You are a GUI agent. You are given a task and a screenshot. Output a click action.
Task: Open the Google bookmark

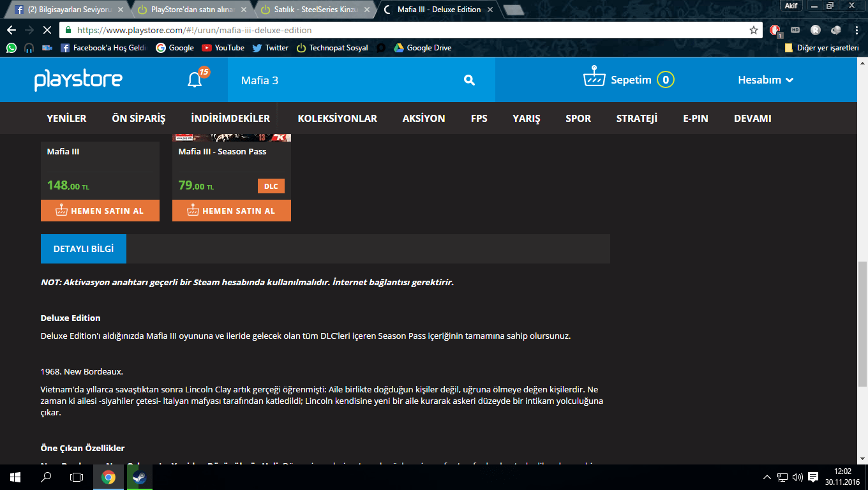pos(175,48)
